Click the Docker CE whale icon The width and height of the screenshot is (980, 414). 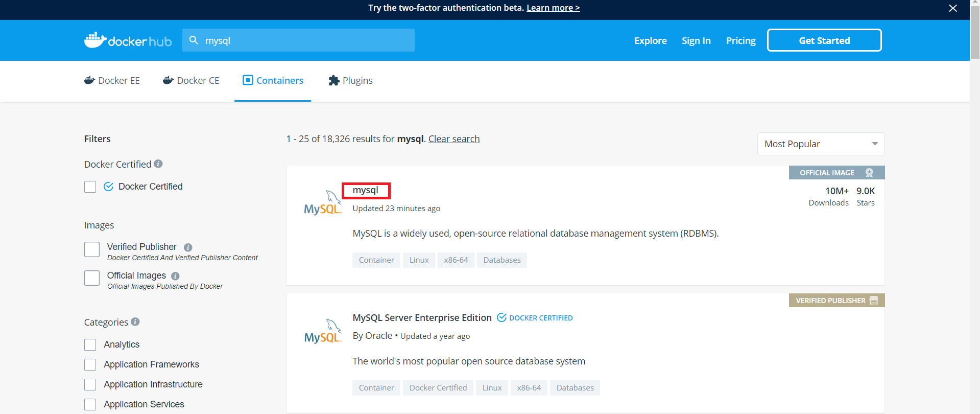pos(169,80)
